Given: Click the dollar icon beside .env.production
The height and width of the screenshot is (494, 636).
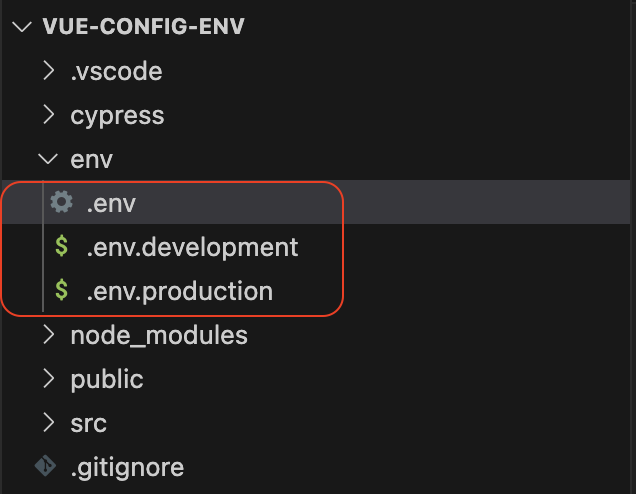Looking at the screenshot, I should click(x=62, y=291).
